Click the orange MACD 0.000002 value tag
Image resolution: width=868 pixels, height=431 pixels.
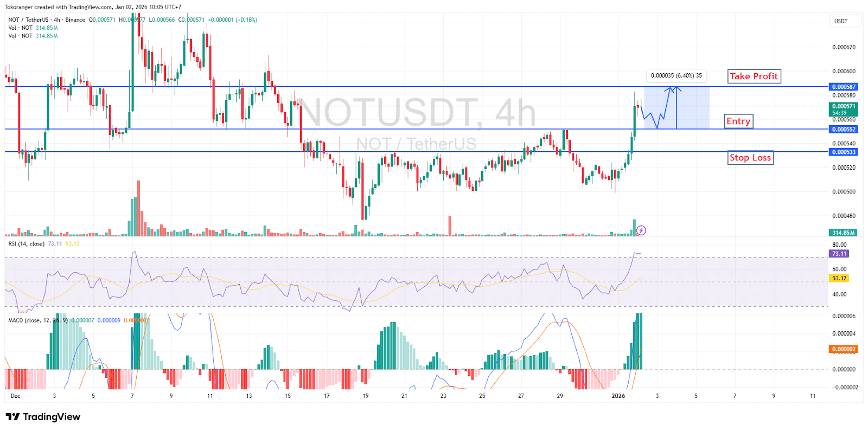(843, 349)
